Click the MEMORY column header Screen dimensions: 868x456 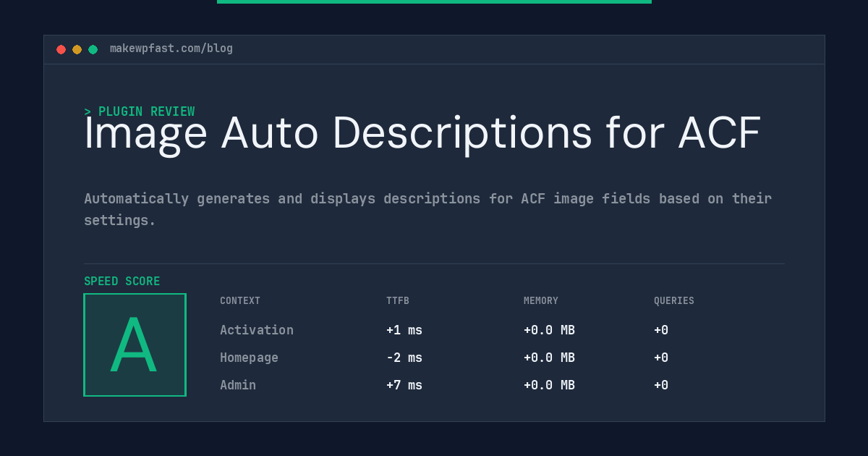(541, 300)
